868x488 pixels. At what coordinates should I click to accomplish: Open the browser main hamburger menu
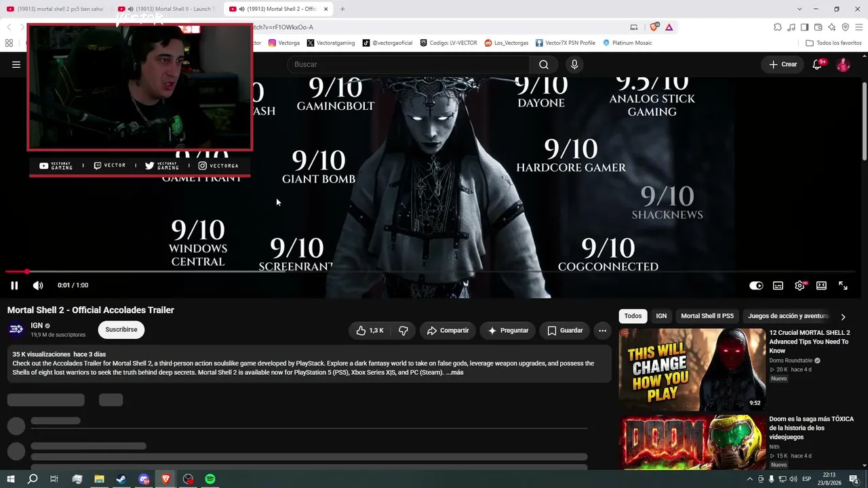(x=859, y=27)
